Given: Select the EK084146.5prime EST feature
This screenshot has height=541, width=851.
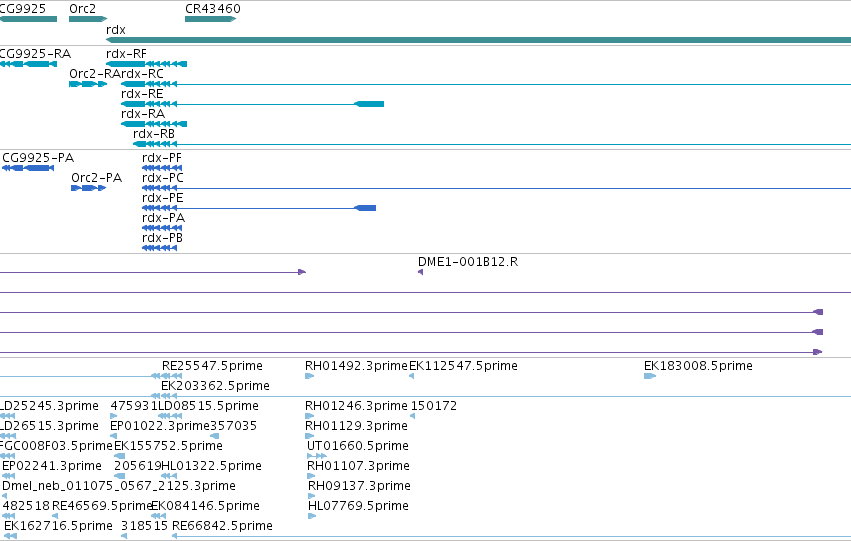Looking at the screenshot, I should point(158,516).
